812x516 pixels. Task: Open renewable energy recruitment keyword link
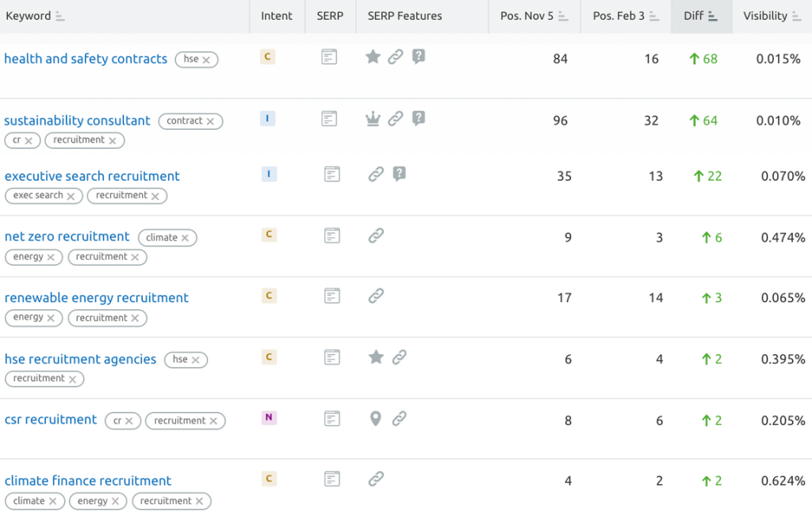(97, 298)
